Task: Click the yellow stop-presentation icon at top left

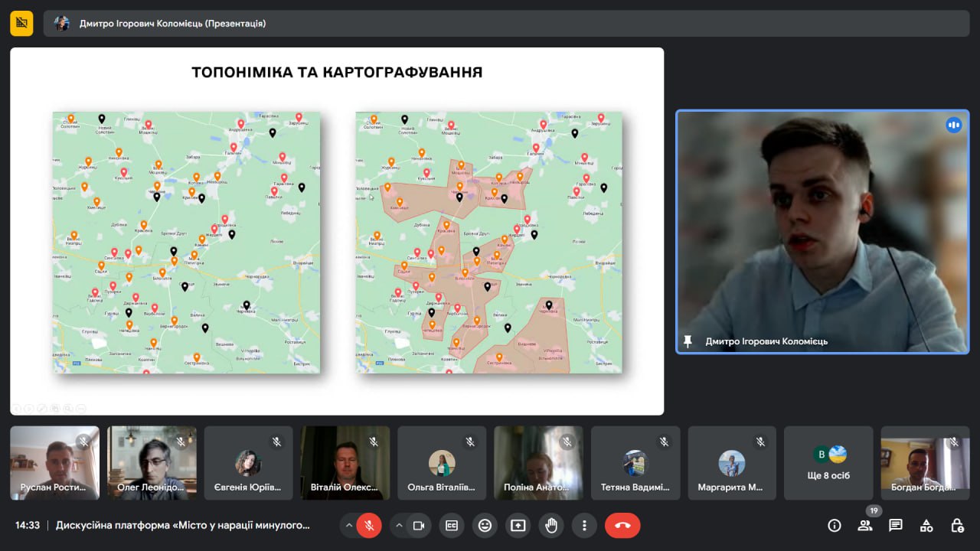Action: (21, 24)
